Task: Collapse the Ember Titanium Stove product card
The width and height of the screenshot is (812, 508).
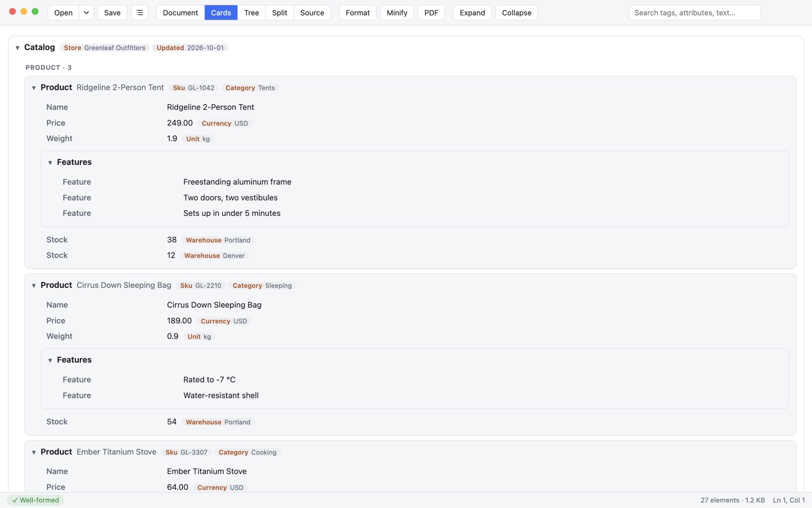Action: point(33,452)
